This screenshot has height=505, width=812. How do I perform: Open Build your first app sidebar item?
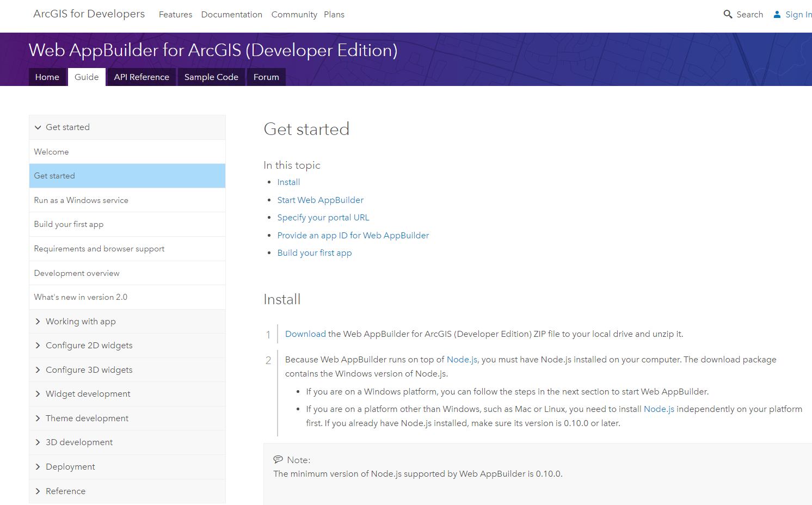127,224
